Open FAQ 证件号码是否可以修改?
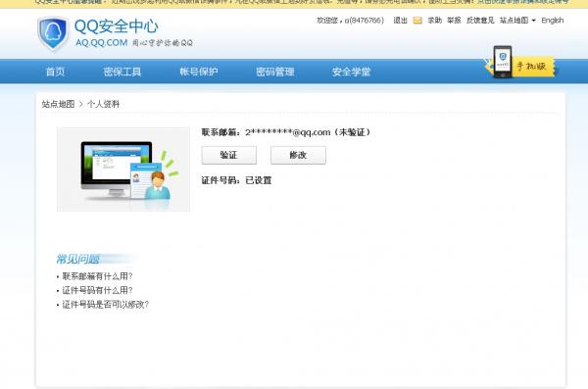Viewport: 588px width, 389px height. point(106,305)
